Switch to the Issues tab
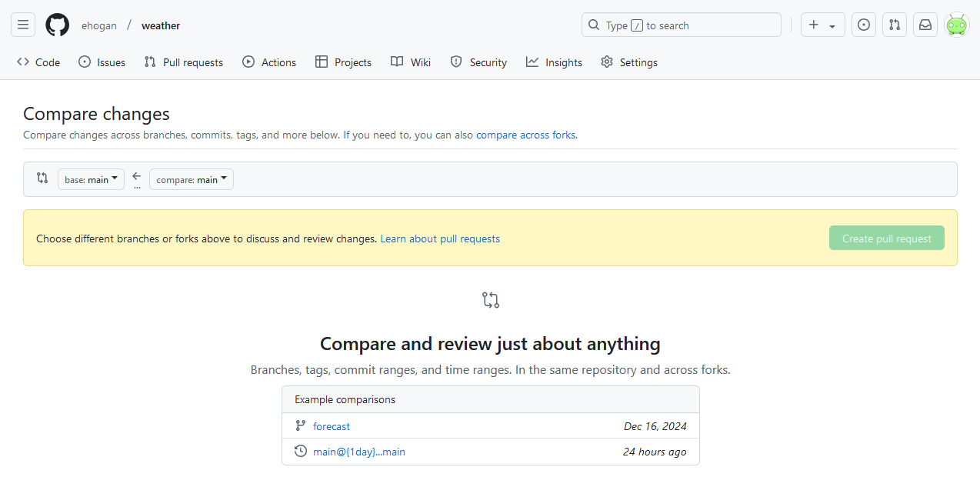 point(102,62)
